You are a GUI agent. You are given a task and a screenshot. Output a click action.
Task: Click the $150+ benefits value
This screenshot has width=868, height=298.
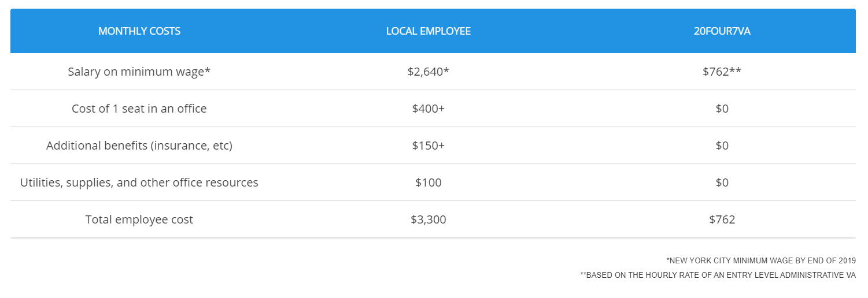click(x=429, y=146)
